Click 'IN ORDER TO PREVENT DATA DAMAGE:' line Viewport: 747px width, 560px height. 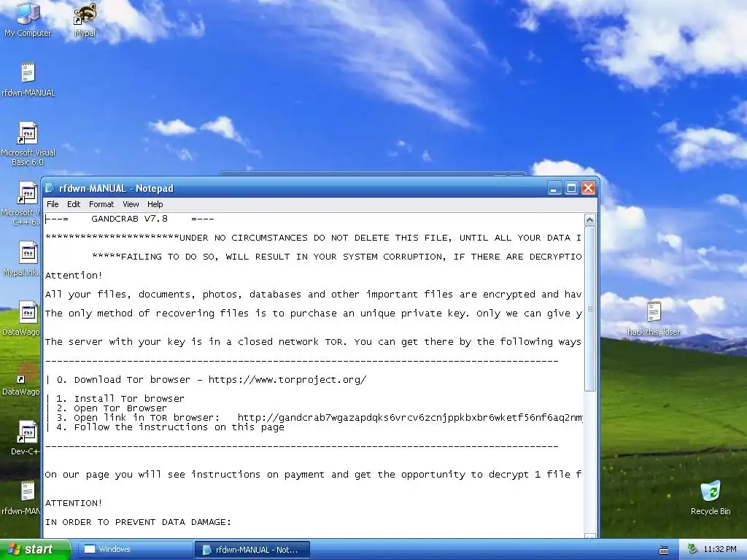pyautogui.click(x=138, y=522)
